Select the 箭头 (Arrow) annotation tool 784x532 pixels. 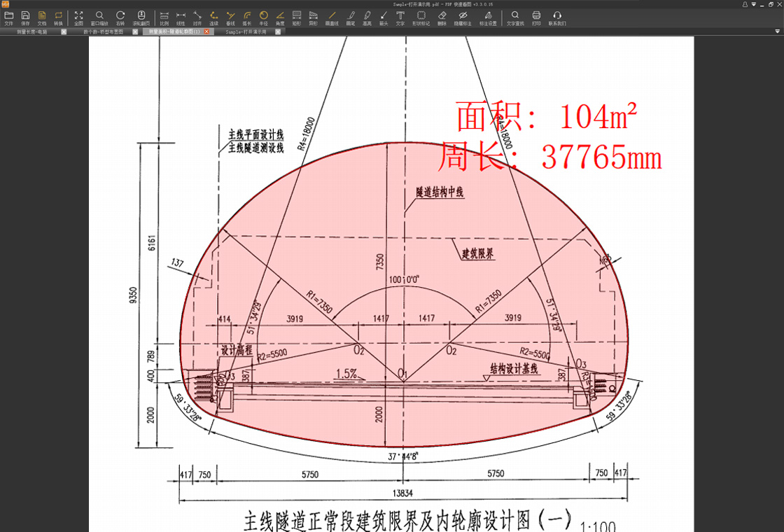(x=384, y=18)
